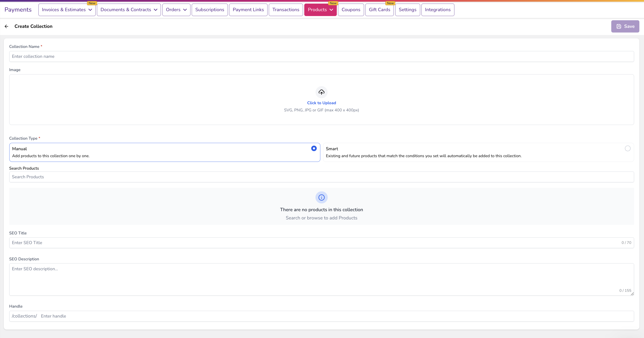Click the cloud upload icon
Screen dimensions: 644x338
pyautogui.click(x=321, y=92)
